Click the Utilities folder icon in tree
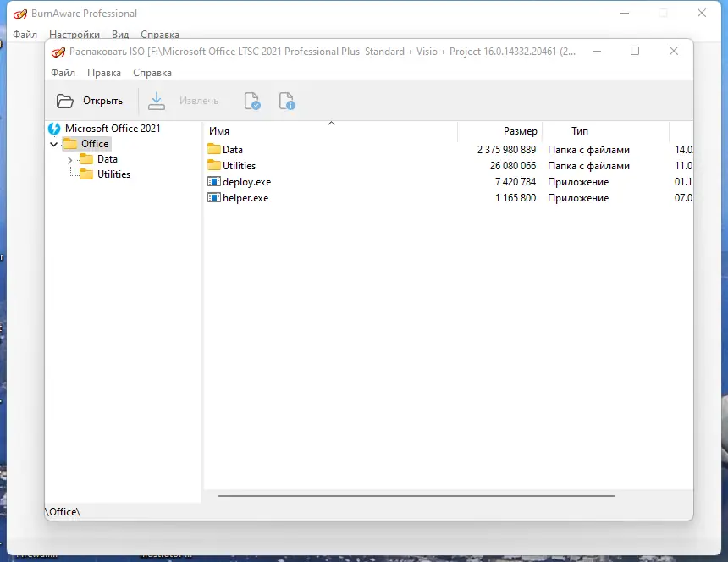The width and height of the screenshot is (728, 562). click(86, 174)
